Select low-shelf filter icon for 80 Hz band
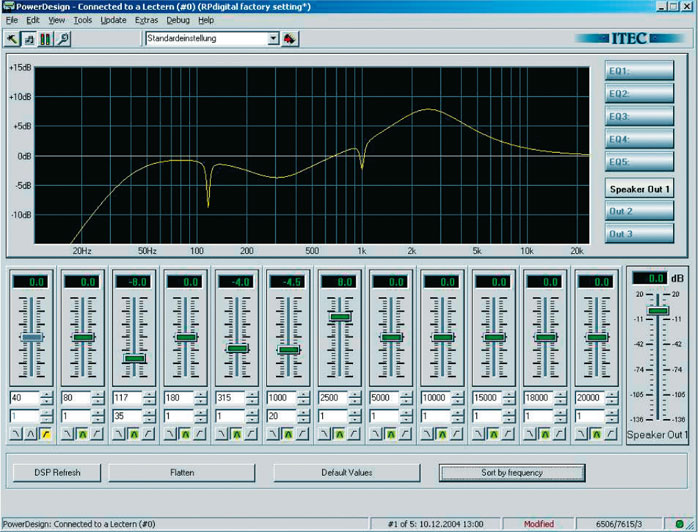700x532 pixels. [68, 434]
